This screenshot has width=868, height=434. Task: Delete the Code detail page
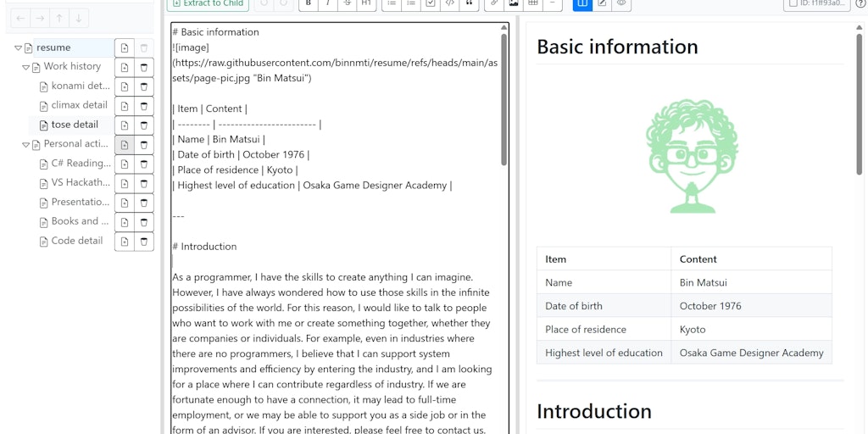pos(144,242)
